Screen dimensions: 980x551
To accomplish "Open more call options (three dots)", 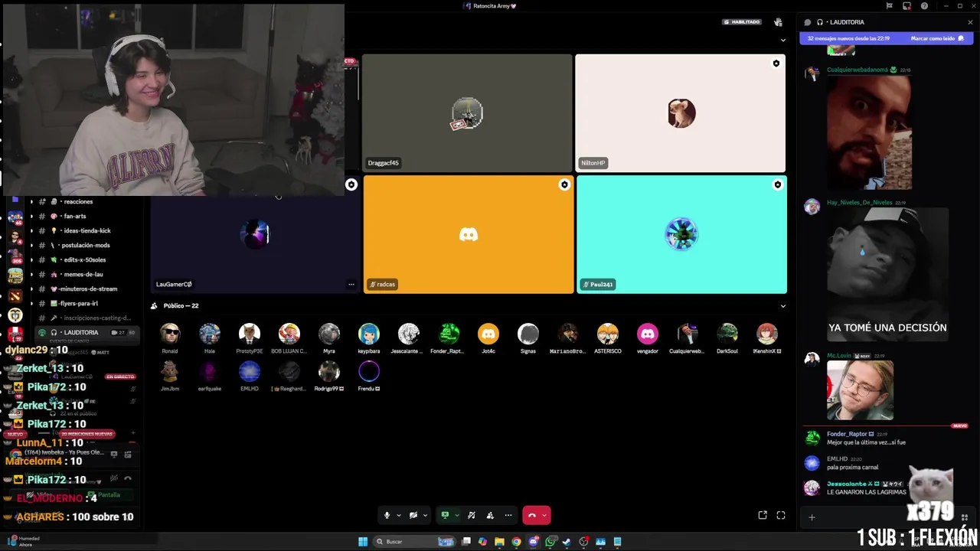I will (508, 515).
